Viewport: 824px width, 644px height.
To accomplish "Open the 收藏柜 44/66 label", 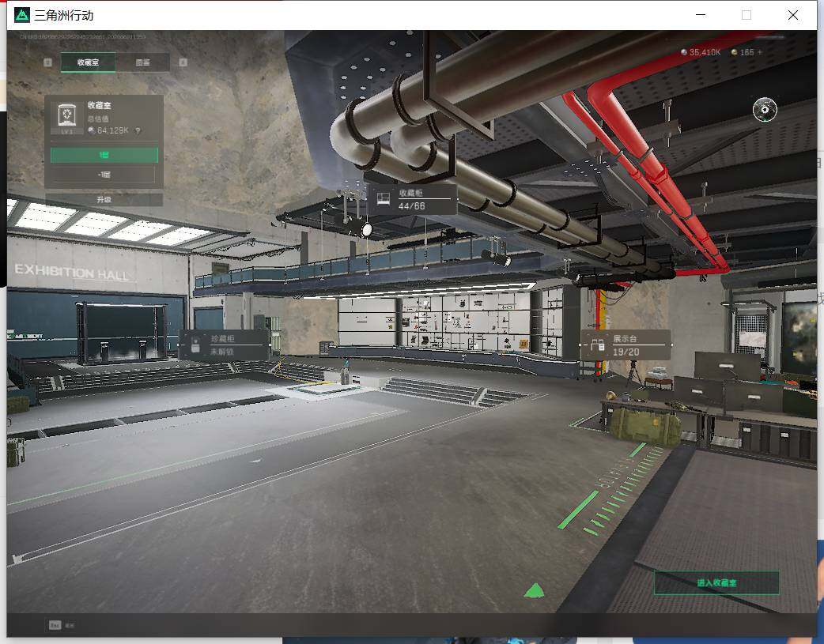I will (x=411, y=199).
